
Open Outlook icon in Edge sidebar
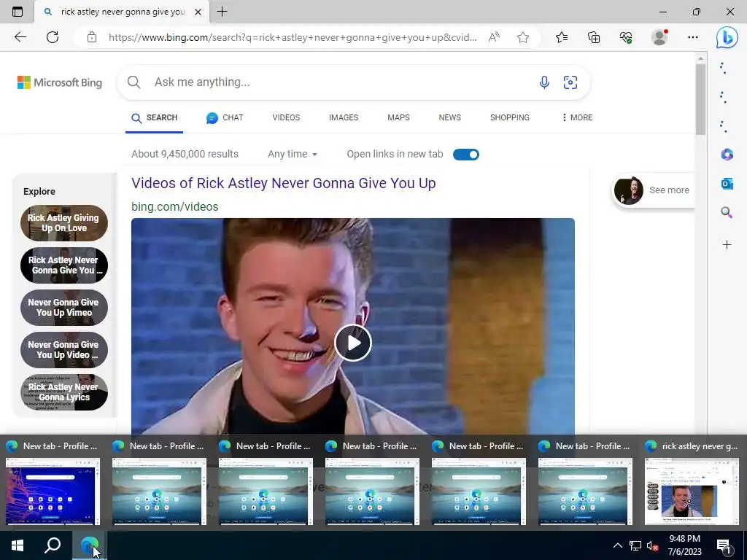pyautogui.click(x=727, y=183)
